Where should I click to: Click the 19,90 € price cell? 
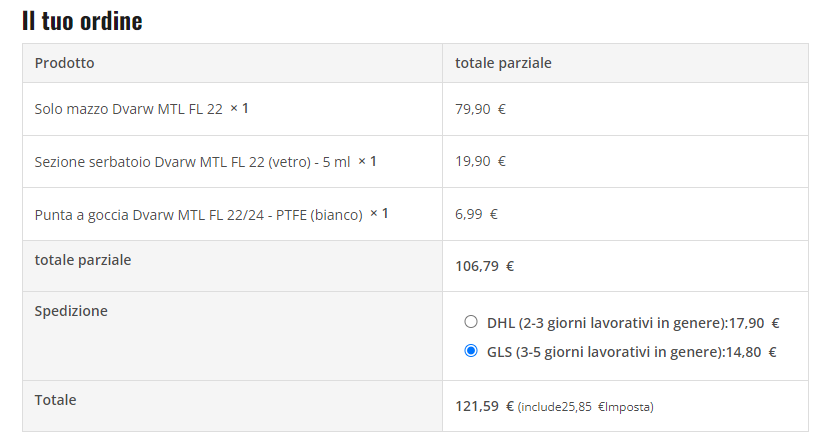click(x=480, y=161)
